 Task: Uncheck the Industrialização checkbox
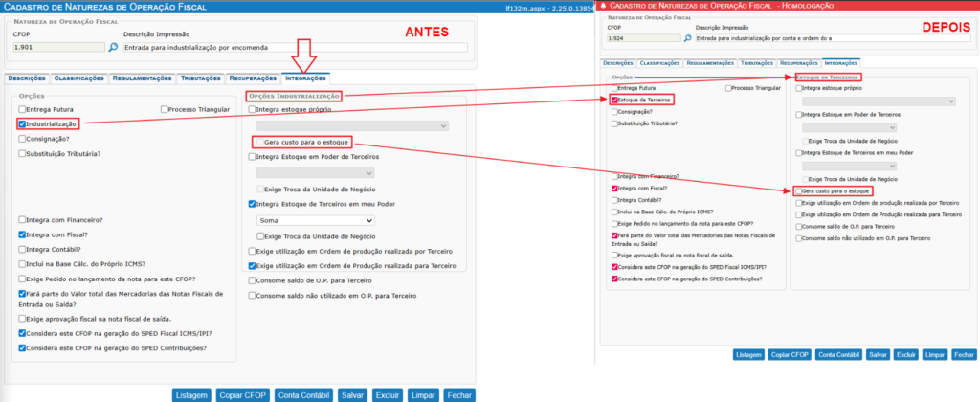pyautogui.click(x=22, y=123)
